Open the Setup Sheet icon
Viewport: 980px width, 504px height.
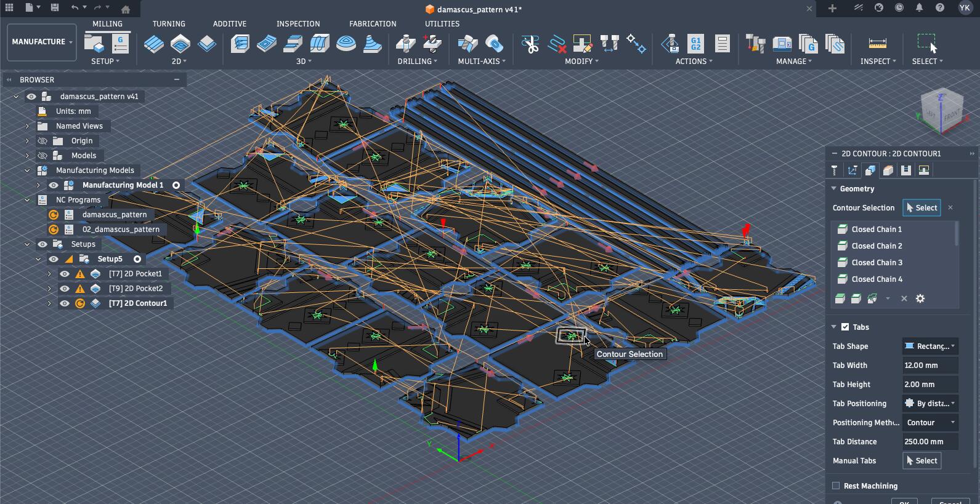pyautogui.click(x=722, y=44)
